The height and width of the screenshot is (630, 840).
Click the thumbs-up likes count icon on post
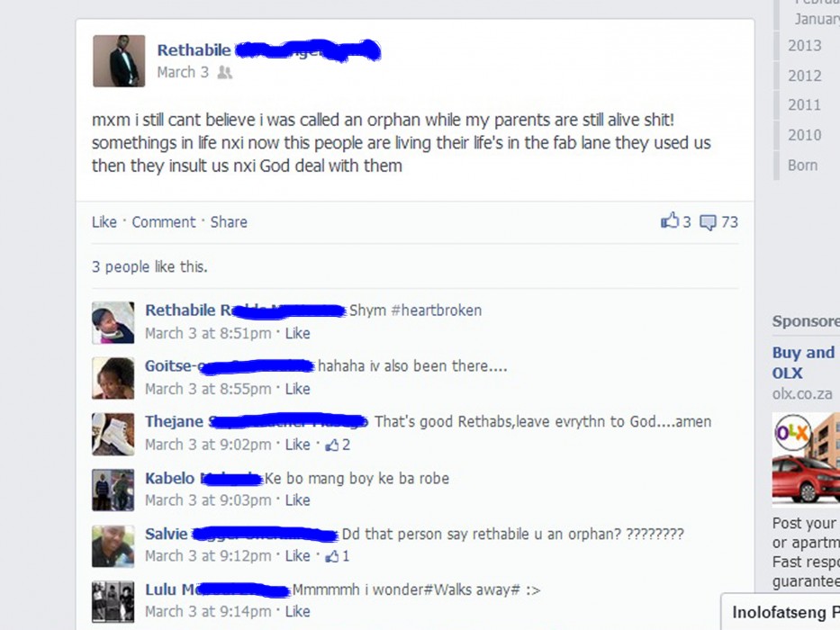(x=670, y=220)
